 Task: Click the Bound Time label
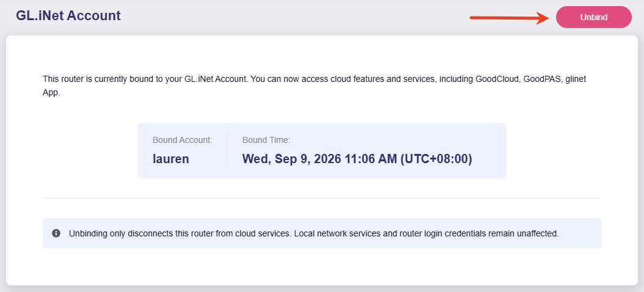[266, 141]
